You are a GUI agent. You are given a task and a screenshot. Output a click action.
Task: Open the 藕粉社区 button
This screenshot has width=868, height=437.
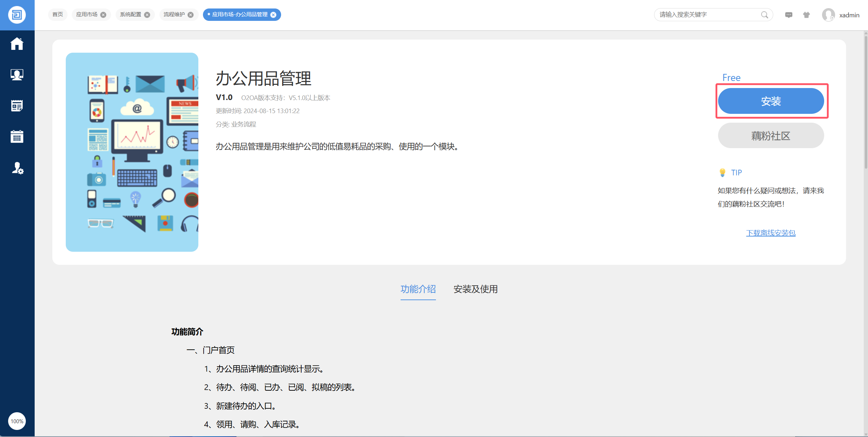[771, 136]
